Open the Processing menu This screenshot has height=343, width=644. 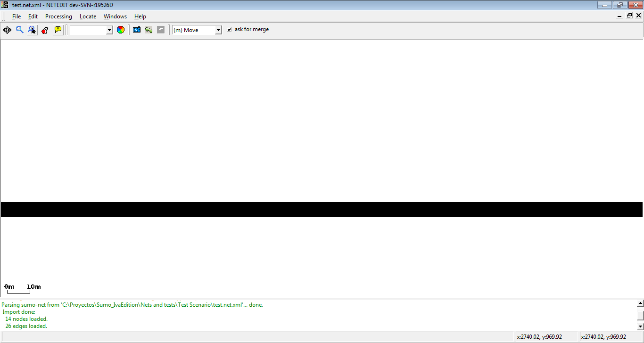[58, 16]
